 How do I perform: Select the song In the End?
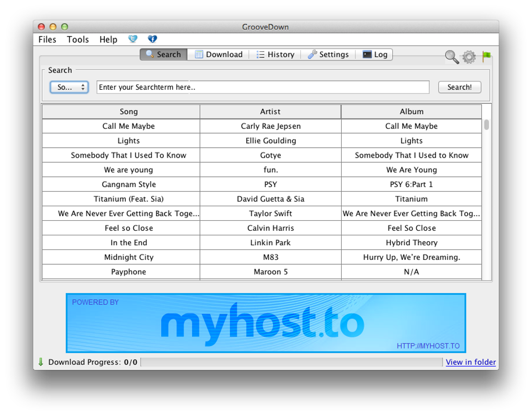[121, 243]
